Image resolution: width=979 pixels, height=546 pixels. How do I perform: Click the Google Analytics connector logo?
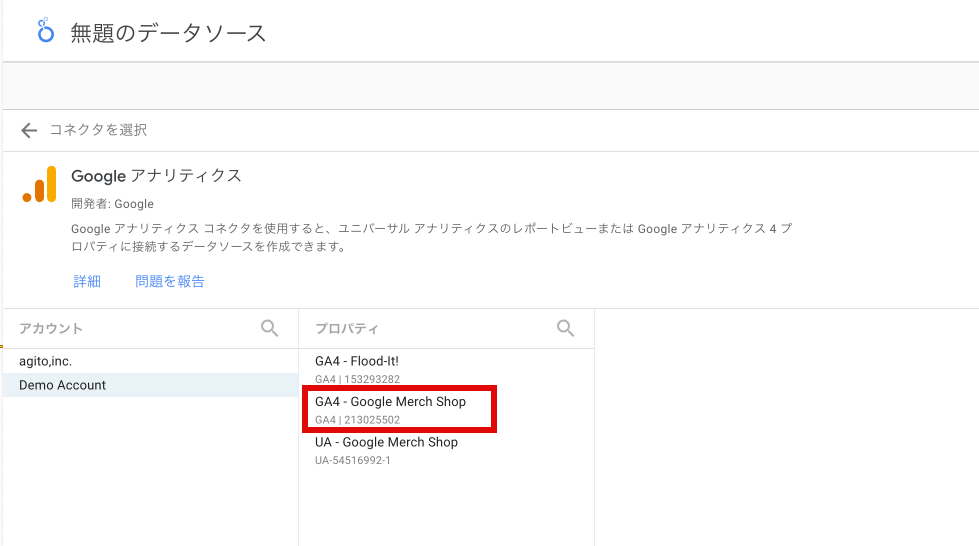tap(39, 184)
